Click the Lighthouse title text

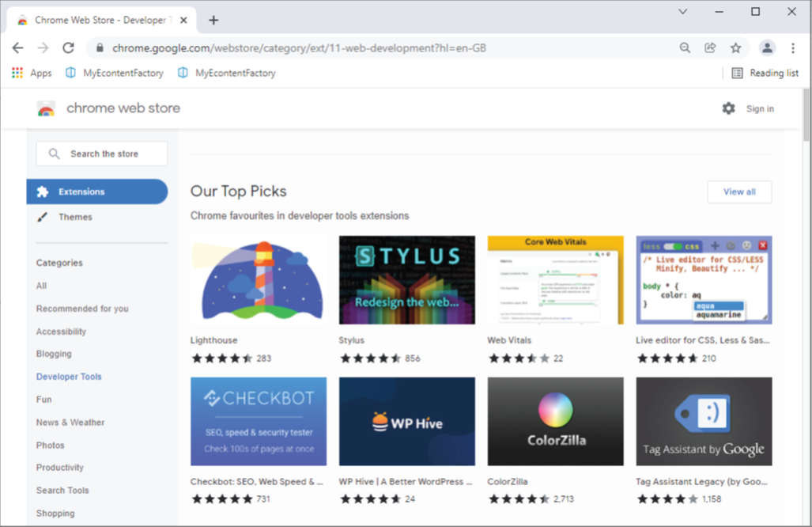[214, 340]
